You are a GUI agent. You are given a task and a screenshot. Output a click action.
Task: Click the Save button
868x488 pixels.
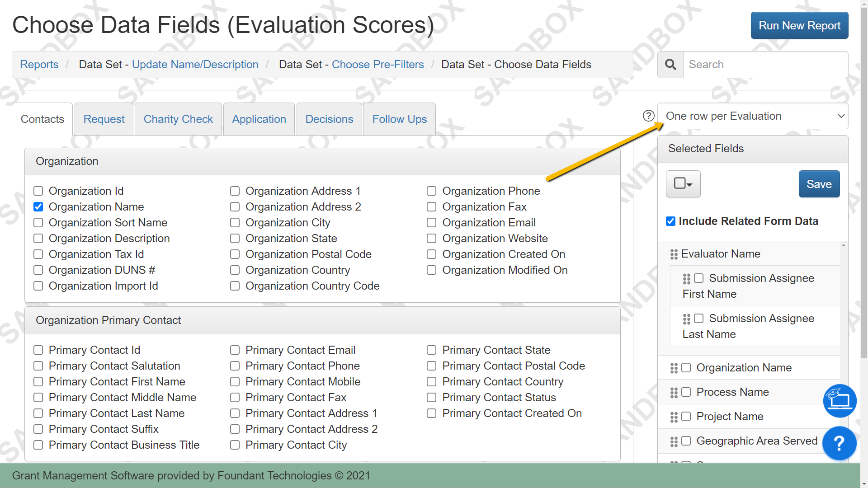pos(819,184)
